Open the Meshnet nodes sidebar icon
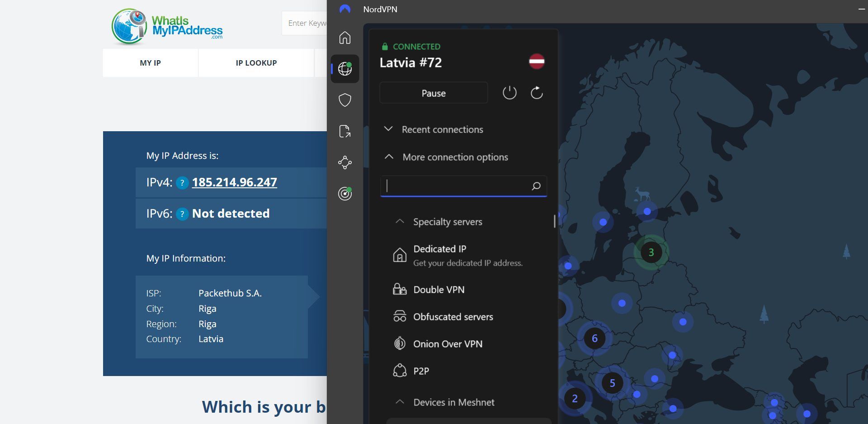868x424 pixels. tap(345, 162)
